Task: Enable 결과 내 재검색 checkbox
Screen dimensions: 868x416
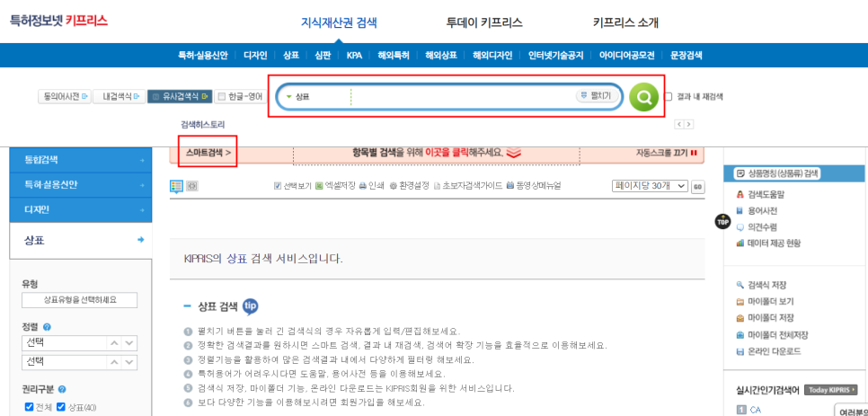Action: pos(669,96)
